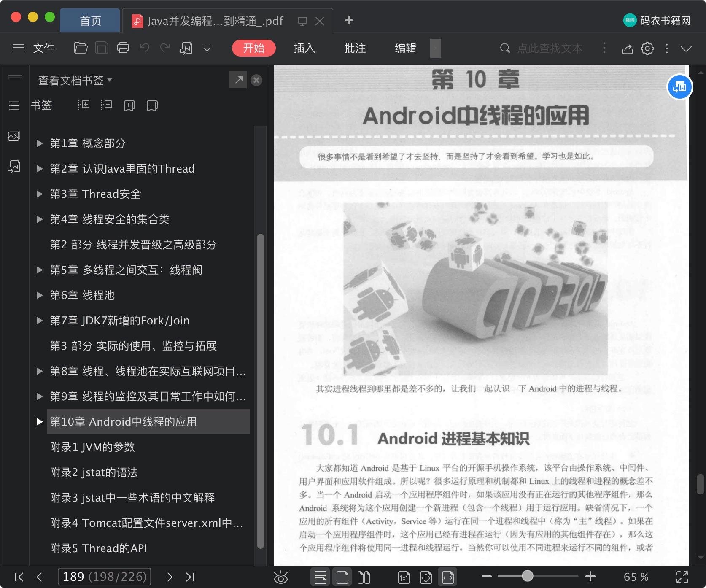Click the outline list icon in sidebar
Screen dimensions: 706x588
(x=14, y=105)
